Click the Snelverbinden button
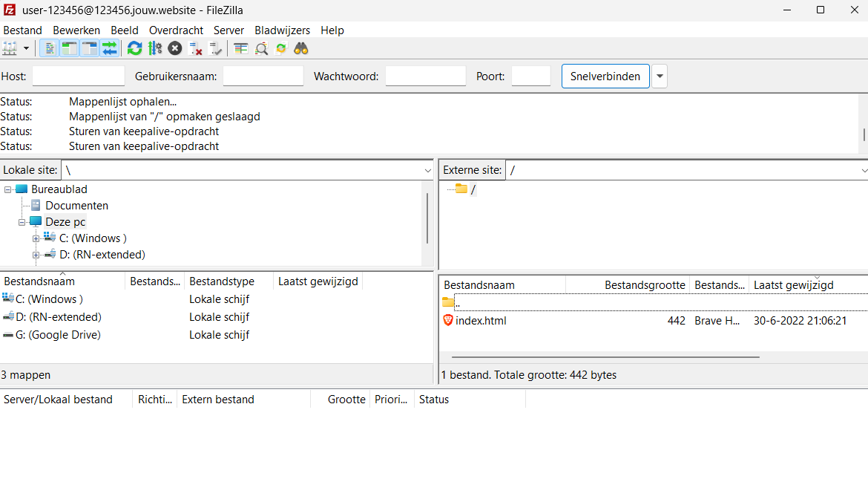 pos(605,76)
